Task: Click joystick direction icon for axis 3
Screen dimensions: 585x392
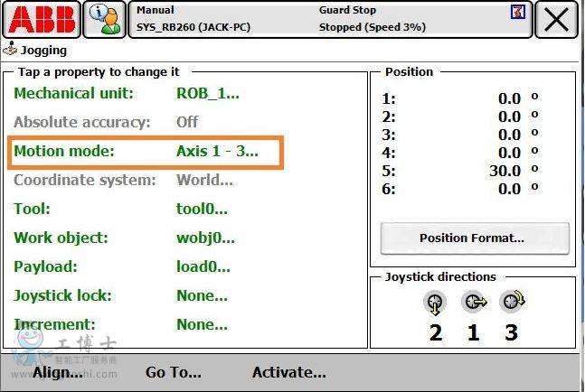Action: [x=512, y=303]
